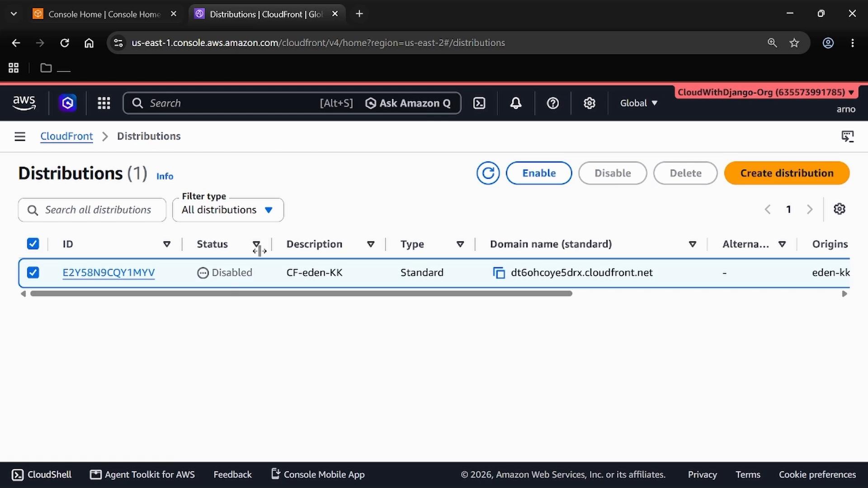Click the Enable button

(x=539, y=173)
